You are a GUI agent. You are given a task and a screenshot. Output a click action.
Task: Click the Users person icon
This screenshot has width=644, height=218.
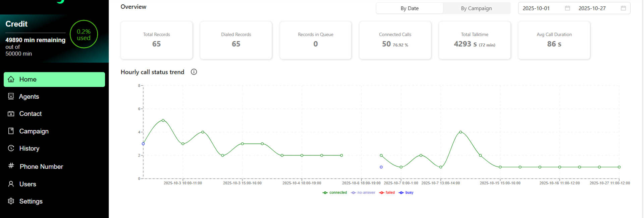(11, 184)
